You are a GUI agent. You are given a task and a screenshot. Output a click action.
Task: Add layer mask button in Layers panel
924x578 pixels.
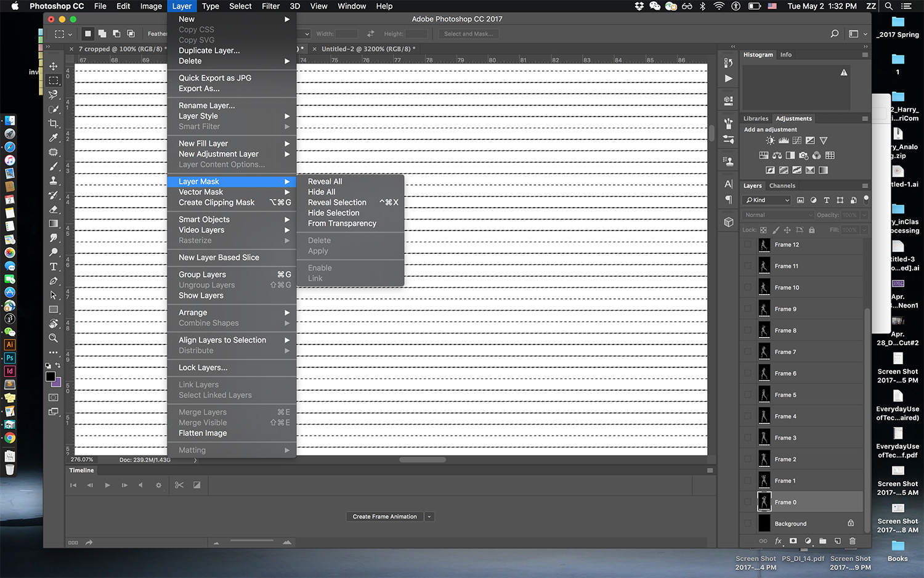click(793, 541)
